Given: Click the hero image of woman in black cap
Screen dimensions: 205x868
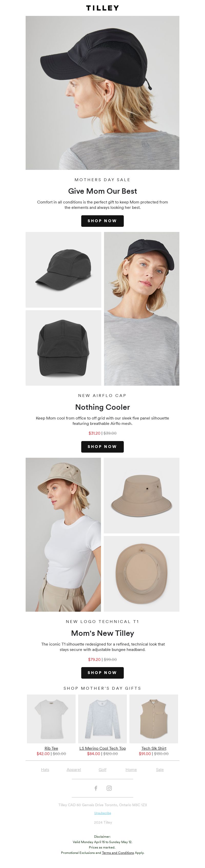Looking at the screenshot, I should pos(102,93).
